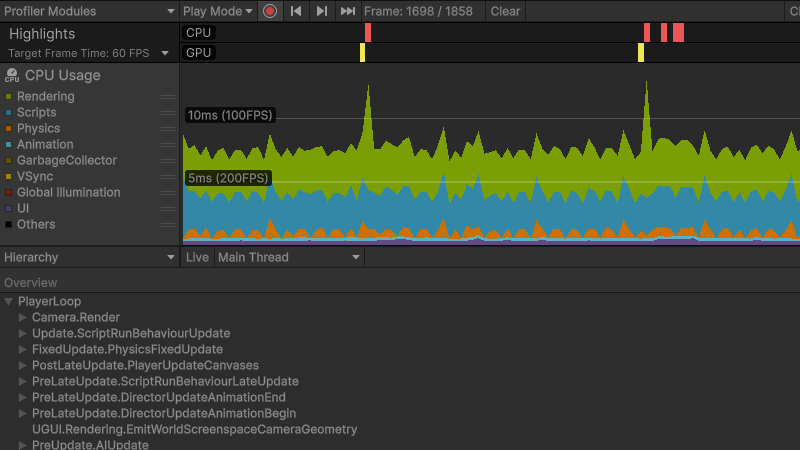Toggle the Rendering category color box

pyautogui.click(x=9, y=97)
